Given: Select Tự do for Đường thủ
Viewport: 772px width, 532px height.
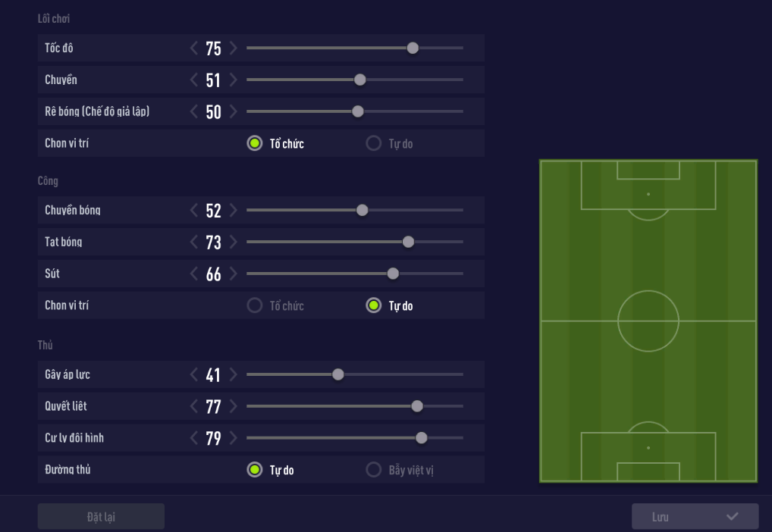Looking at the screenshot, I should coord(255,470).
